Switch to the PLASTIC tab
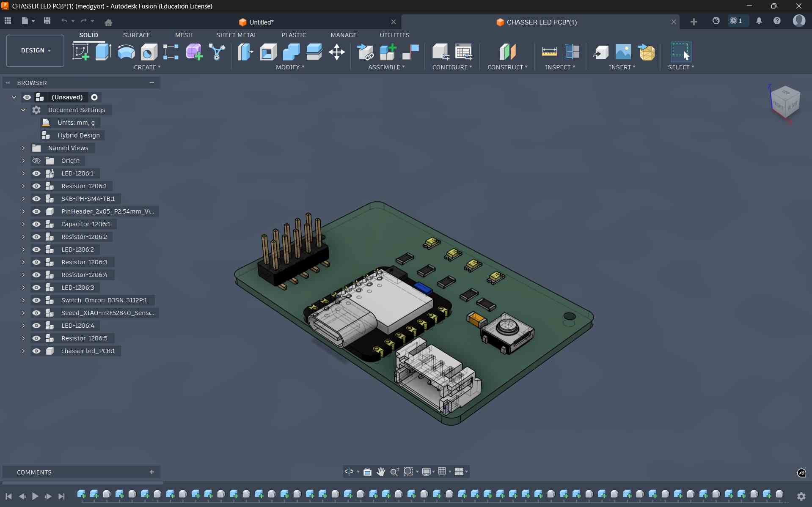 (x=294, y=35)
